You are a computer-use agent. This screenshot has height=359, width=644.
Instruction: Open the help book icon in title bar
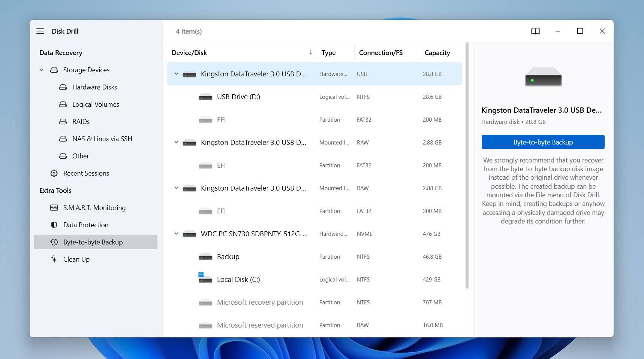coord(535,31)
